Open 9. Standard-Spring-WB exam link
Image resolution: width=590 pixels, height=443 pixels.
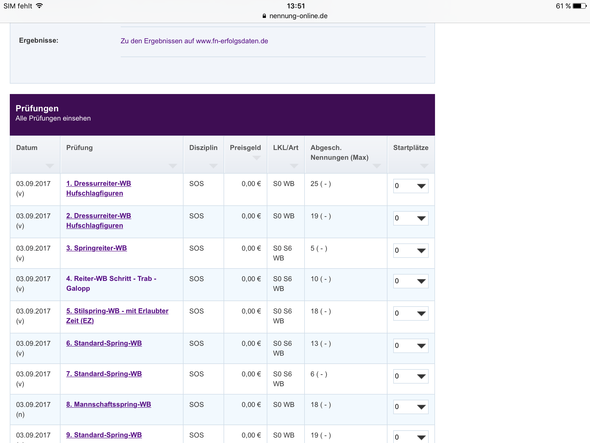104,435
